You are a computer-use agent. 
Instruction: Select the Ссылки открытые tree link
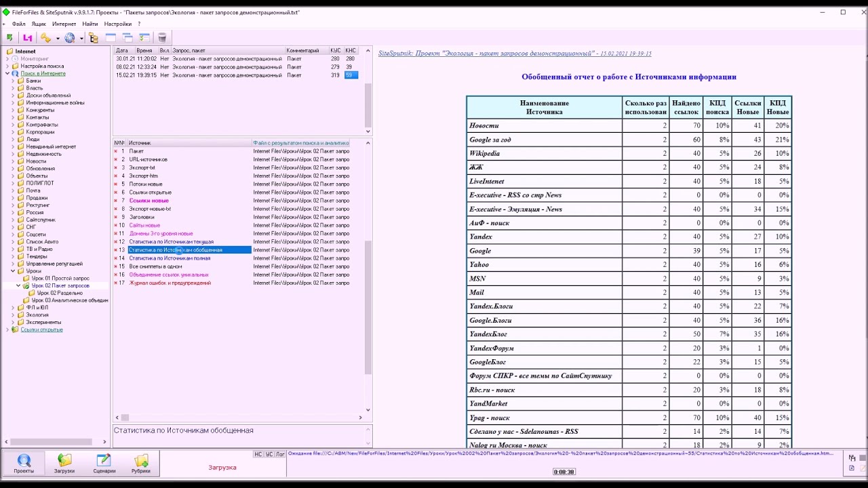[x=41, y=330]
